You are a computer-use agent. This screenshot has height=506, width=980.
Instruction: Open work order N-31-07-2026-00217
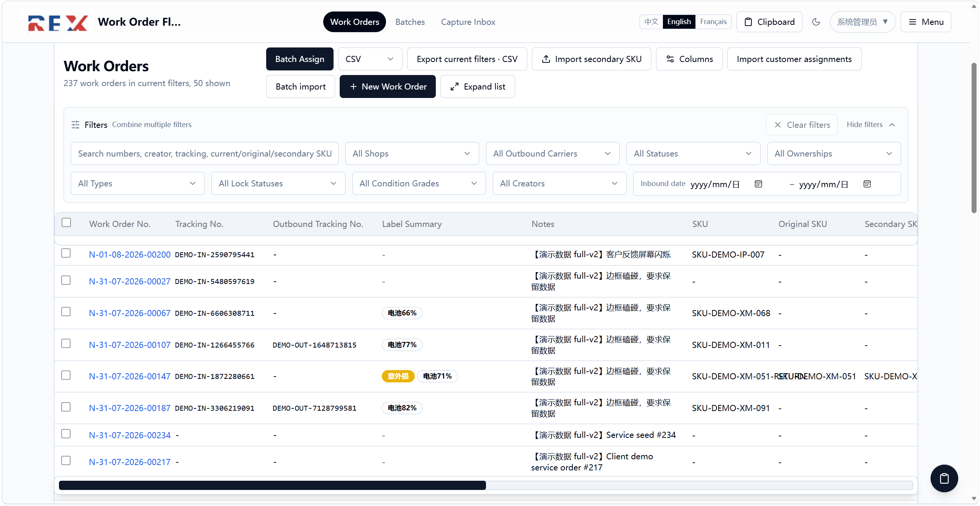[129, 462]
